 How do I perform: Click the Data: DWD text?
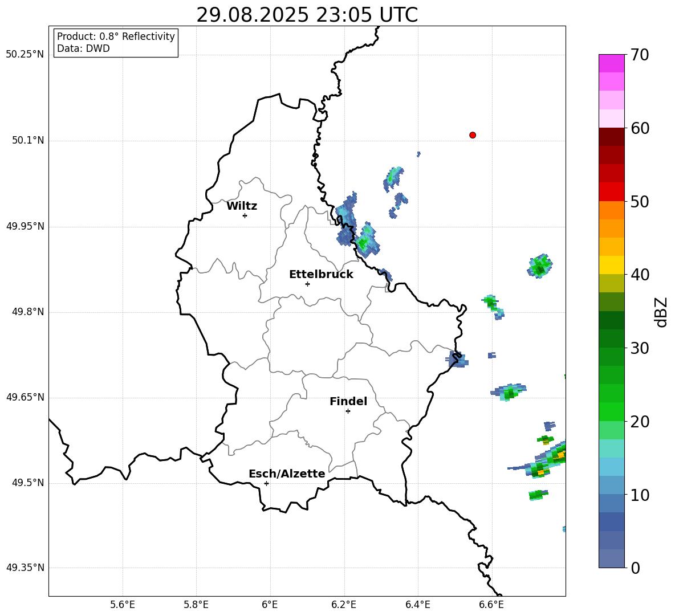click(83, 48)
